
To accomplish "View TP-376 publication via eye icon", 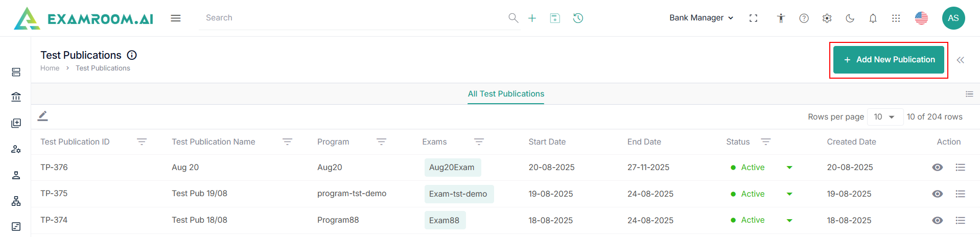I will pyautogui.click(x=937, y=168).
